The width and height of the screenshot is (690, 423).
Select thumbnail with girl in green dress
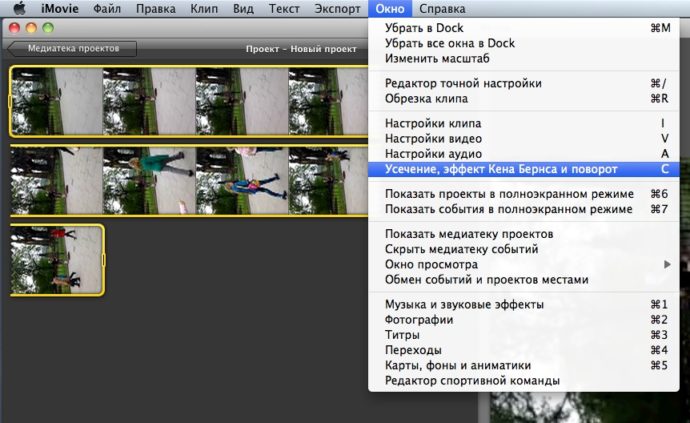[149, 181]
